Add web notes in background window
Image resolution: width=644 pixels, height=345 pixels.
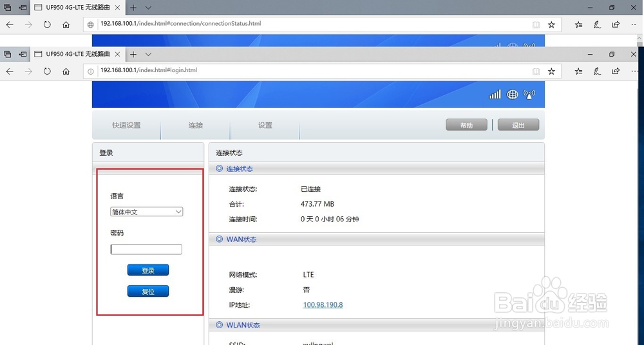click(x=597, y=24)
